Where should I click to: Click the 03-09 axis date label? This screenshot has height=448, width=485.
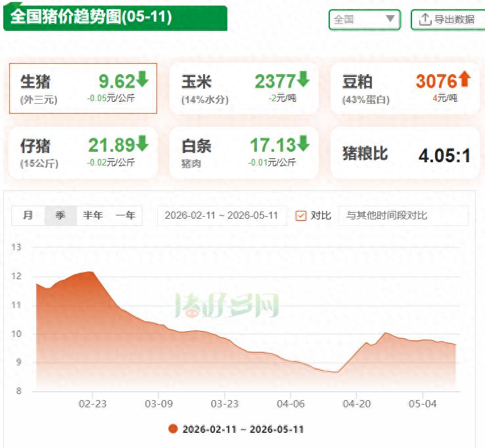158,404
